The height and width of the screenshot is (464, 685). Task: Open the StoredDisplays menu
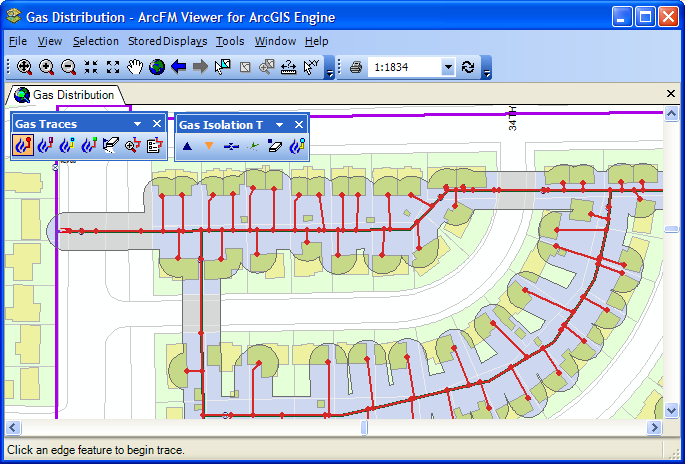point(167,41)
